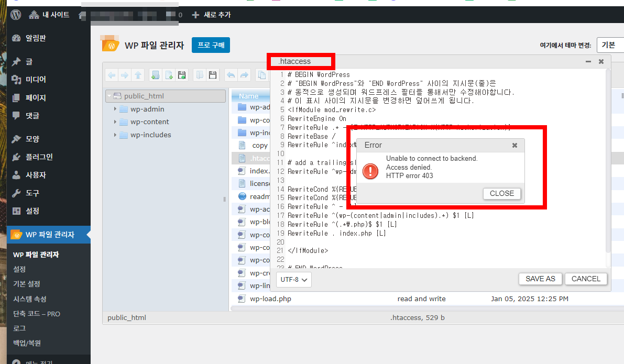
Task: Click the 프로 구매 button
Action: pos(211,45)
